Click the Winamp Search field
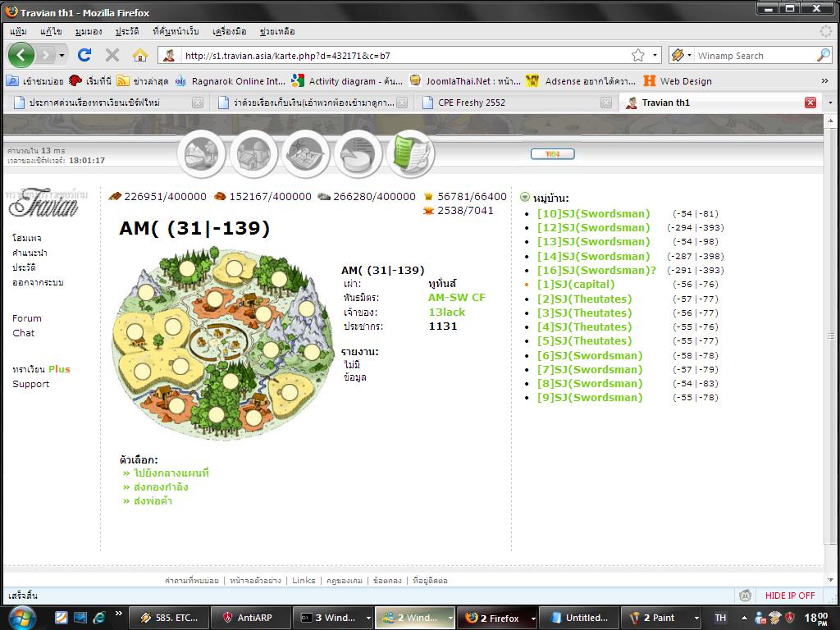This screenshot has height=630, width=840. 755,55
